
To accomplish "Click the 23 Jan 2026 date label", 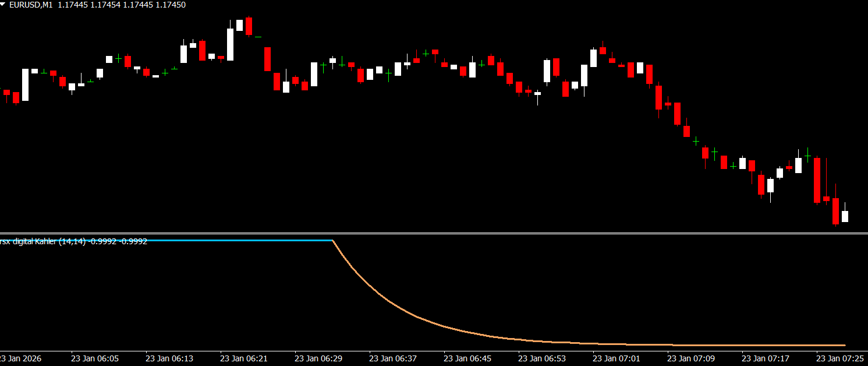I will click(21, 358).
